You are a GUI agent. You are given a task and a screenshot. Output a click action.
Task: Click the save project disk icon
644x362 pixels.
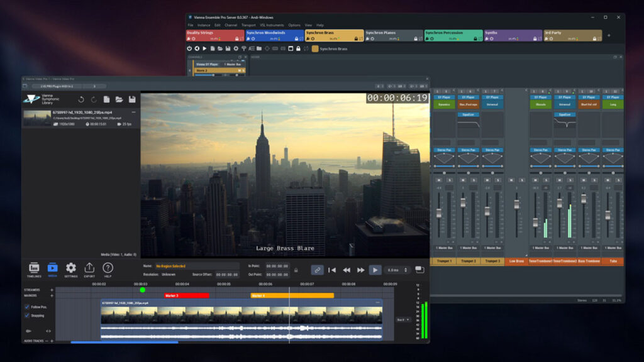(x=132, y=99)
